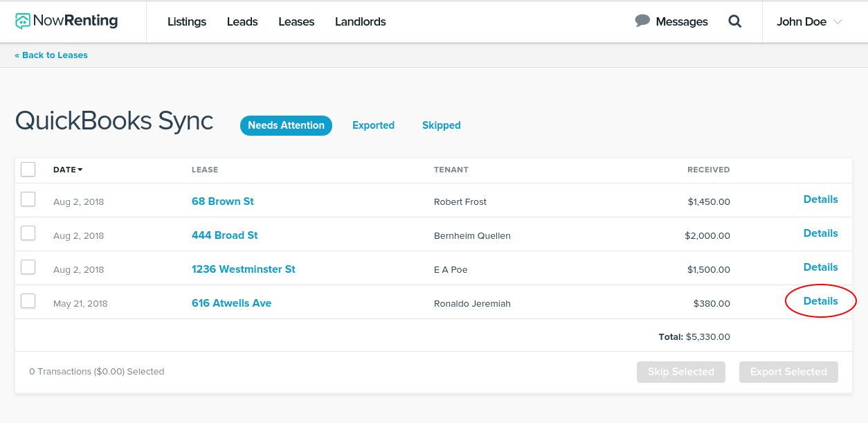Open the 444 Broad St lease

tap(225, 235)
